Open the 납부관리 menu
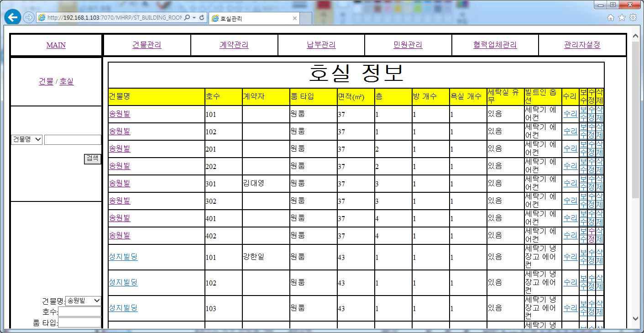This screenshot has width=644, height=333. coord(321,45)
